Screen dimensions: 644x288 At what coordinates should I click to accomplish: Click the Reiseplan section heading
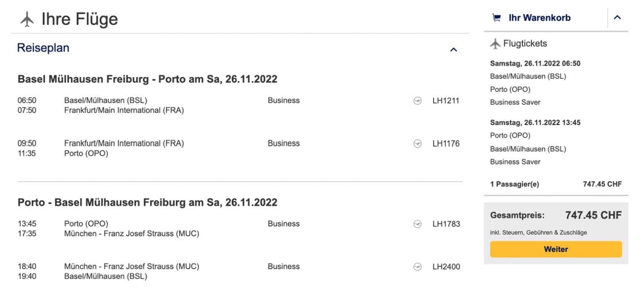(x=43, y=48)
